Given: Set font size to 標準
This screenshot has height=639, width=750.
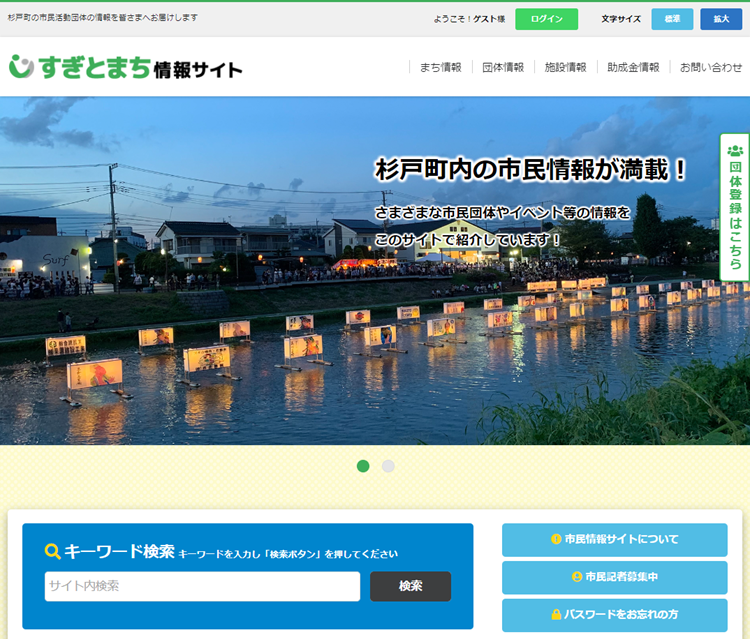Looking at the screenshot, I should 671,19.
